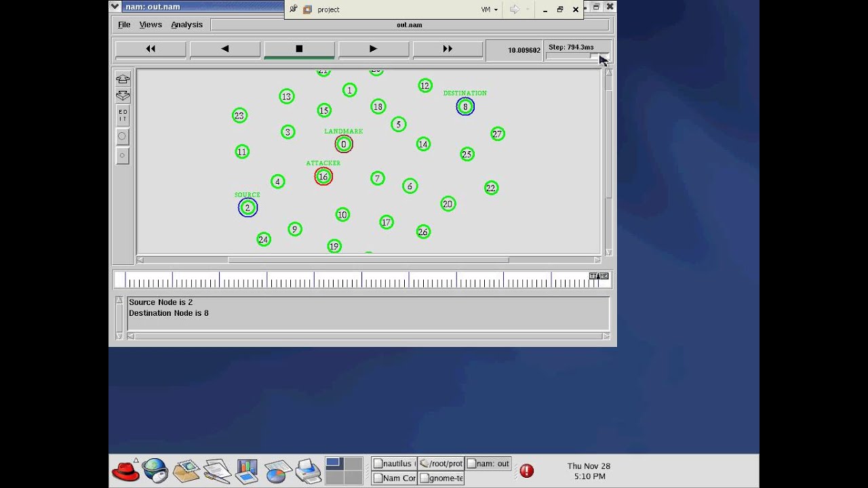The width and height of the screenshot is (868, 488).
Task: Click the DESTINATION node 8
Action: point(465,106)
